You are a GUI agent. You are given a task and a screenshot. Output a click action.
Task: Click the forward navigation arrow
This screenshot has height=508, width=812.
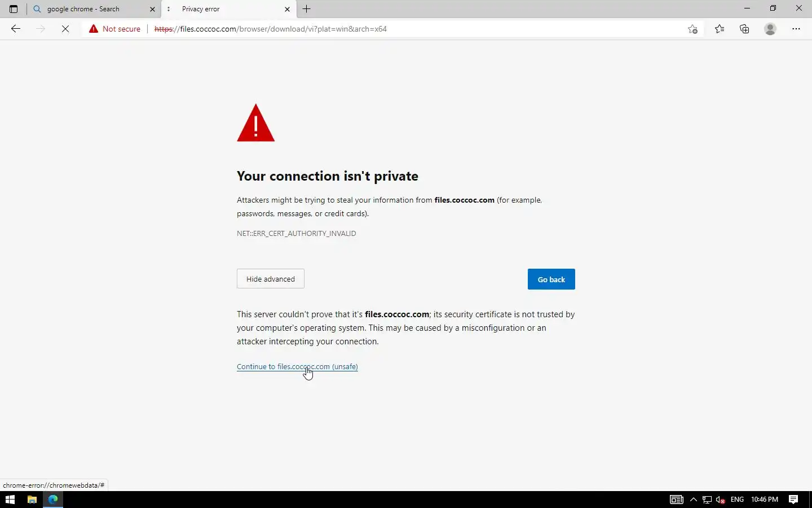[x=41, y=29]
